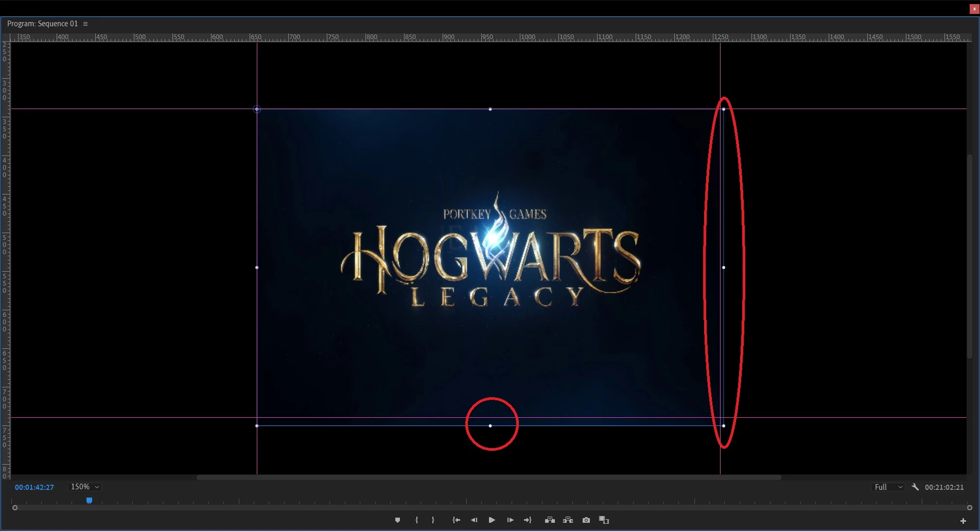Click the Mark Out bracket icon

coord(433,520)
